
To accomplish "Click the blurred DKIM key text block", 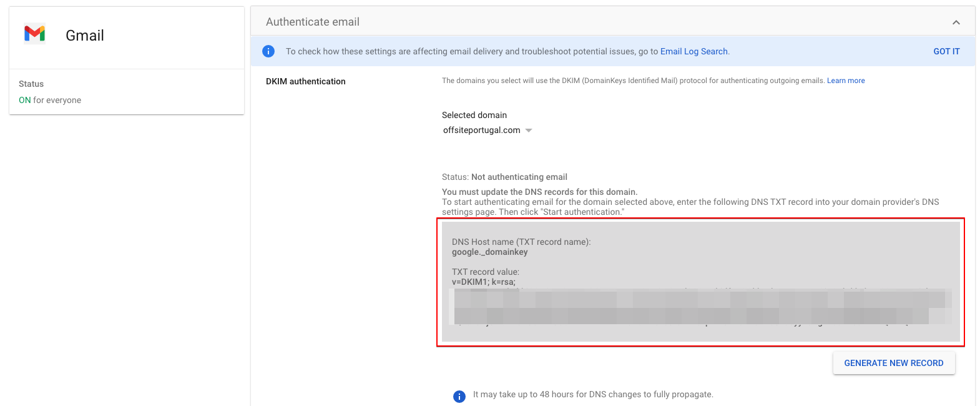I will [x=699, y=307].
